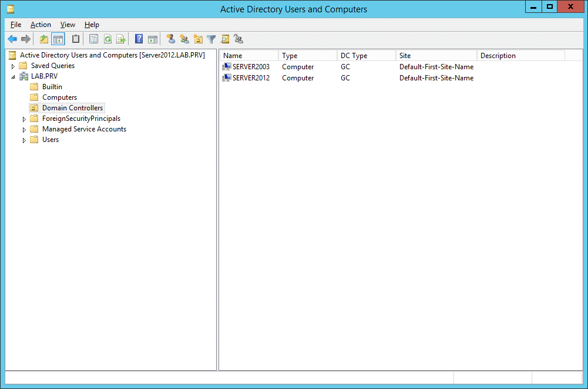Open Properties via toolbar icon
This screenshot has width=588, height=389.
coord(94,39)
